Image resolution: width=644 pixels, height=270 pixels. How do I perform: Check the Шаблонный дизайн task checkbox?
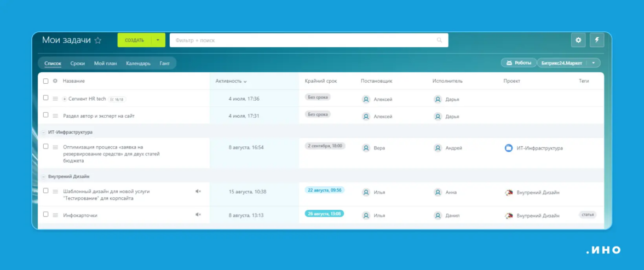pyautogui.click(x=45, y=191)
